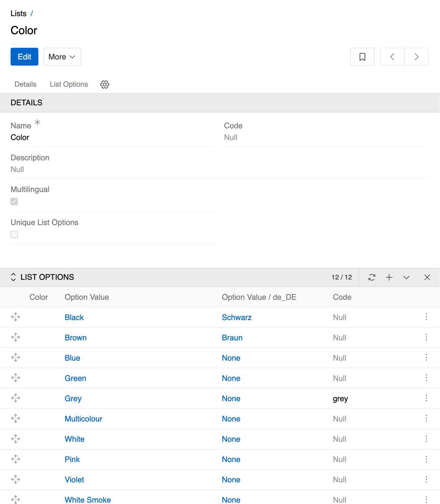Open the Schwarz German option value
Screen dimensions: 440x504
coord(237,317)
